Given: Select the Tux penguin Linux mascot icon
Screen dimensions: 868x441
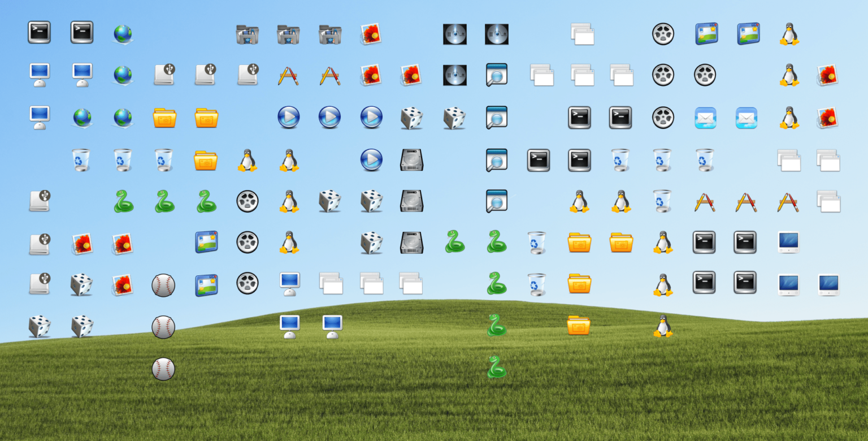Looking at the screenshot, I should click(x=788, y=33).
